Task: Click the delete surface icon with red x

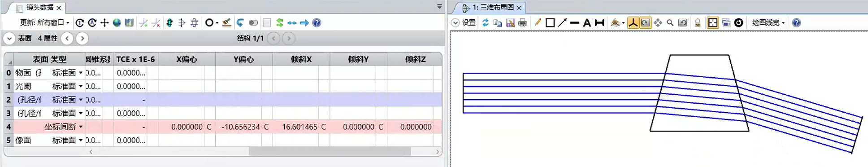Action: [x=156, y=22]
